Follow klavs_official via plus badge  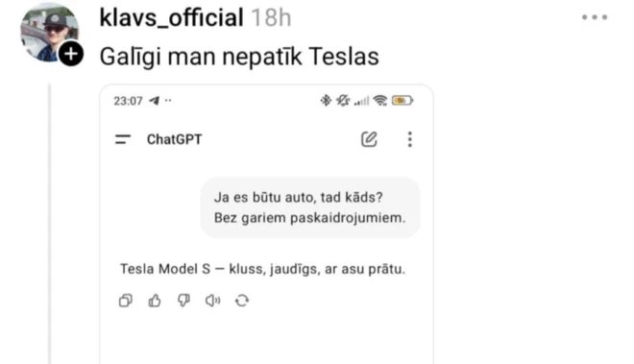71,54
